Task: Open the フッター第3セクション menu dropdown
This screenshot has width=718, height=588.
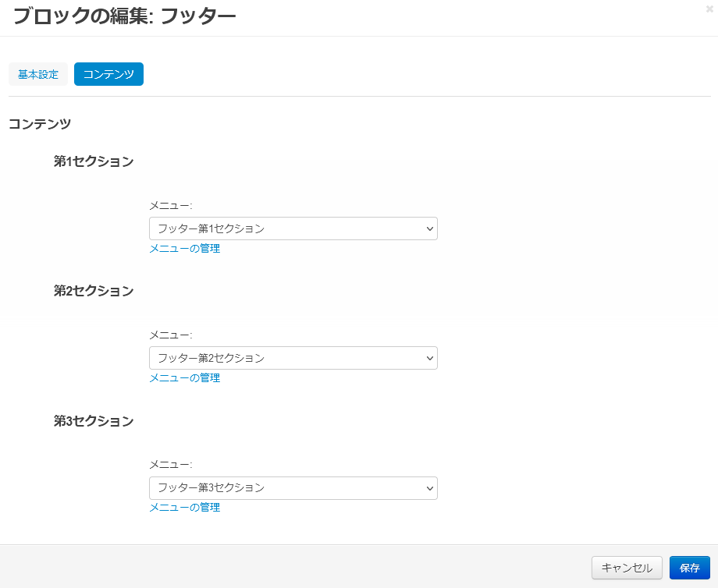Action: point(293,487)
